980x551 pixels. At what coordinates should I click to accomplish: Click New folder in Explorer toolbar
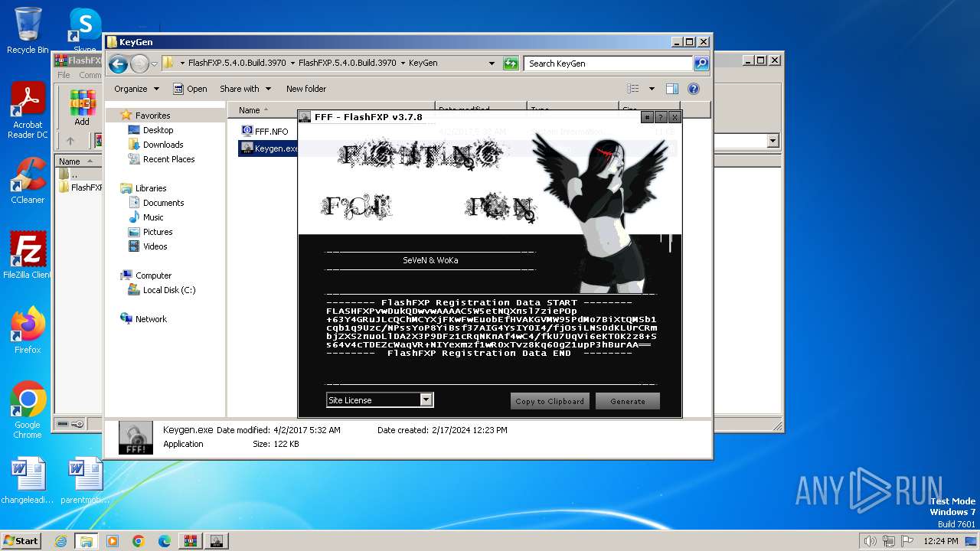click(306, 89)
